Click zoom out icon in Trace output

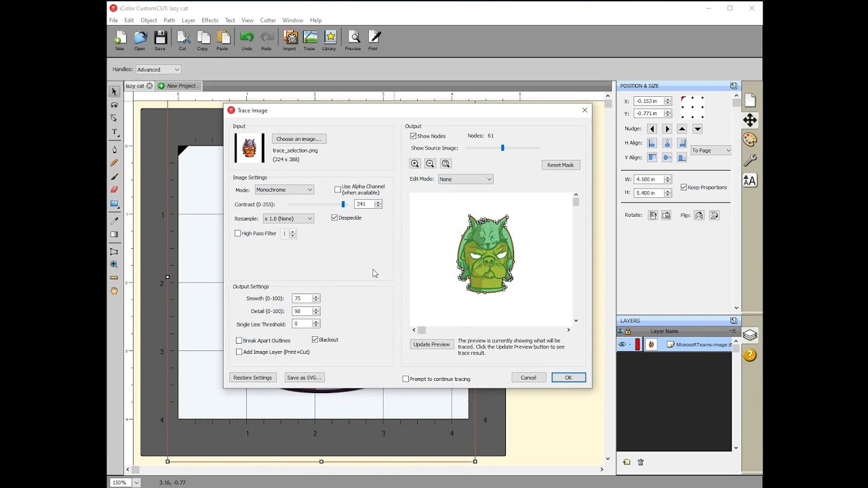(430, 163)
